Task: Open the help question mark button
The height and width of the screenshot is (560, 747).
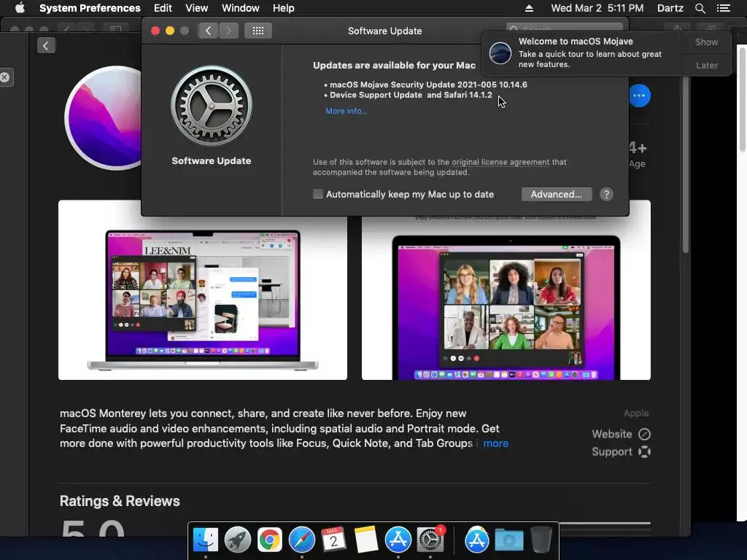Action: (x=606, y=194)
